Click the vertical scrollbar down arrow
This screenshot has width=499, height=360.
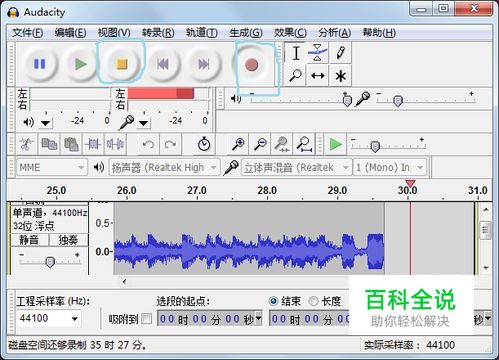[486, 268]
